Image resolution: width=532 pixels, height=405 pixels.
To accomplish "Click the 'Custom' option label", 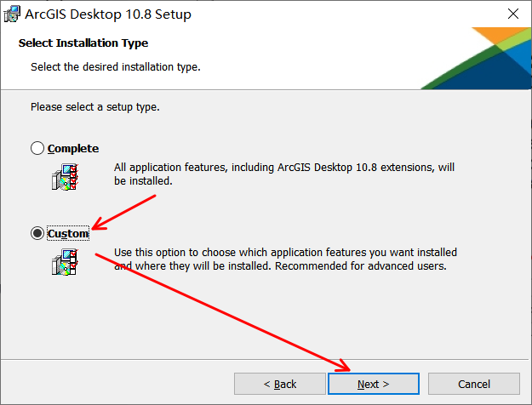I will pyautogui.click(x=68, y=234).
